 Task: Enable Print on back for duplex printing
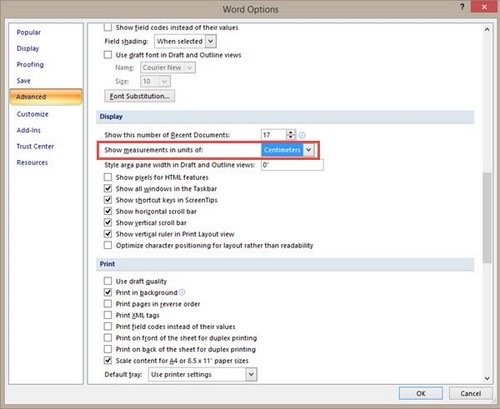(x=108, y=349)
